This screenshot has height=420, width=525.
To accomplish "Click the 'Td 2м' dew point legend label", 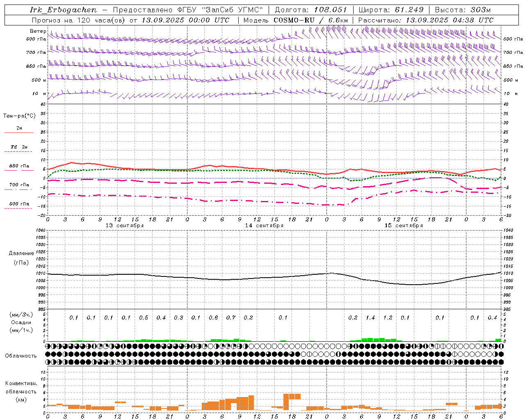I will click(x=19, y=147).
